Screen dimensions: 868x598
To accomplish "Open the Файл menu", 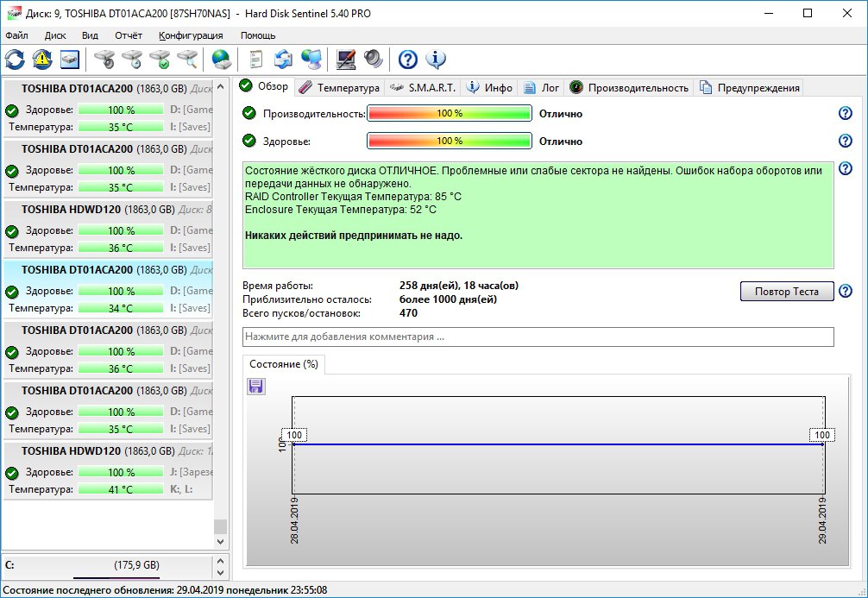I will [x=16, y=35].
